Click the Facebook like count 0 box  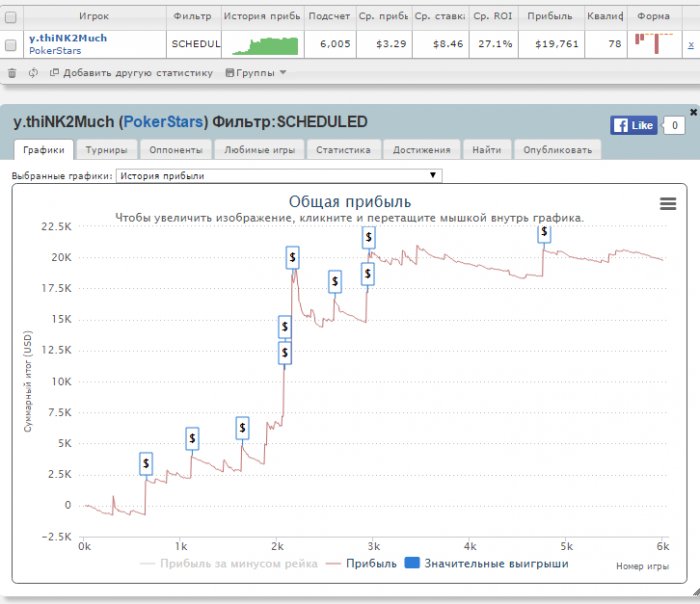[675, 125]
